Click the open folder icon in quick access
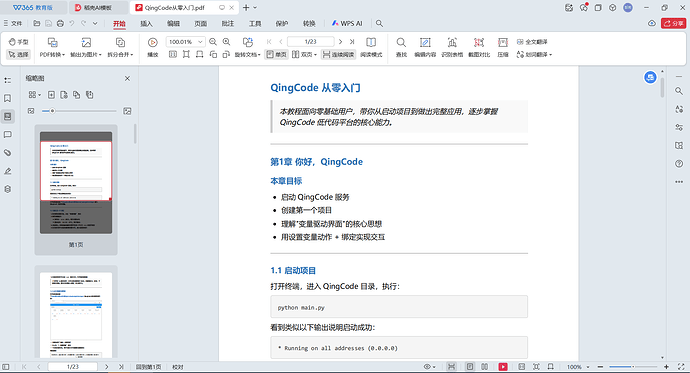 (x=37, y=23)
